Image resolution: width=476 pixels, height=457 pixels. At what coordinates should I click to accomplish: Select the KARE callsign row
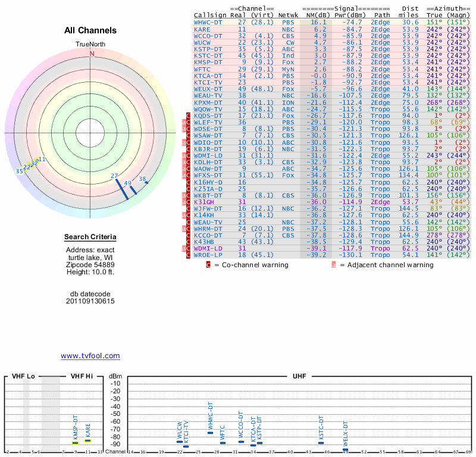coord(202,29)
